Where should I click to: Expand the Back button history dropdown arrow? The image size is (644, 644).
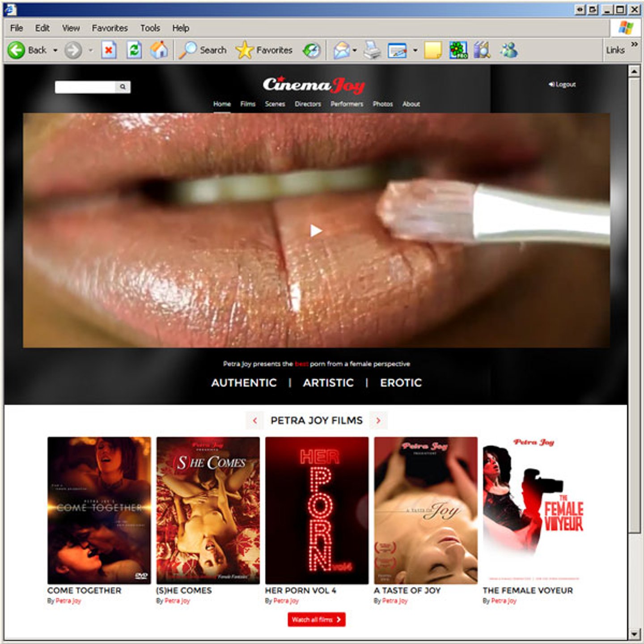pos(55,50)
